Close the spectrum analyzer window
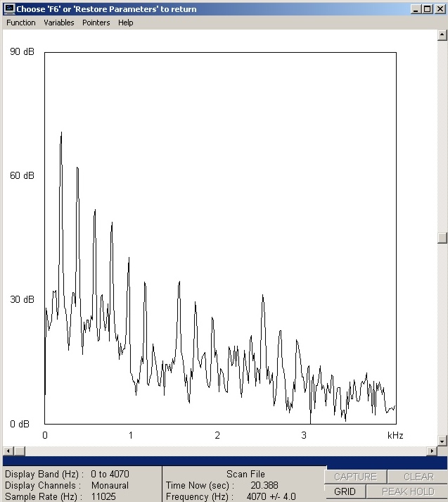 pos(440,9)
